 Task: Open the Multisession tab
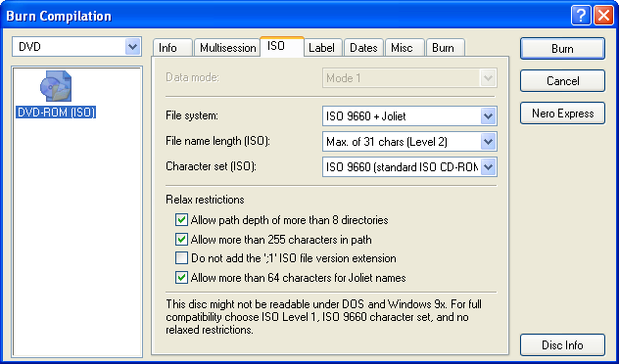pyautogui.click(x=228, y=48)
